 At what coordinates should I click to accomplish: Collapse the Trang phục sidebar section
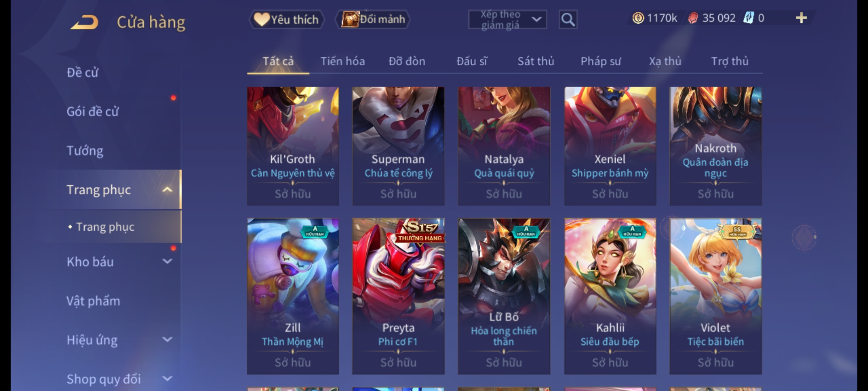167,190
